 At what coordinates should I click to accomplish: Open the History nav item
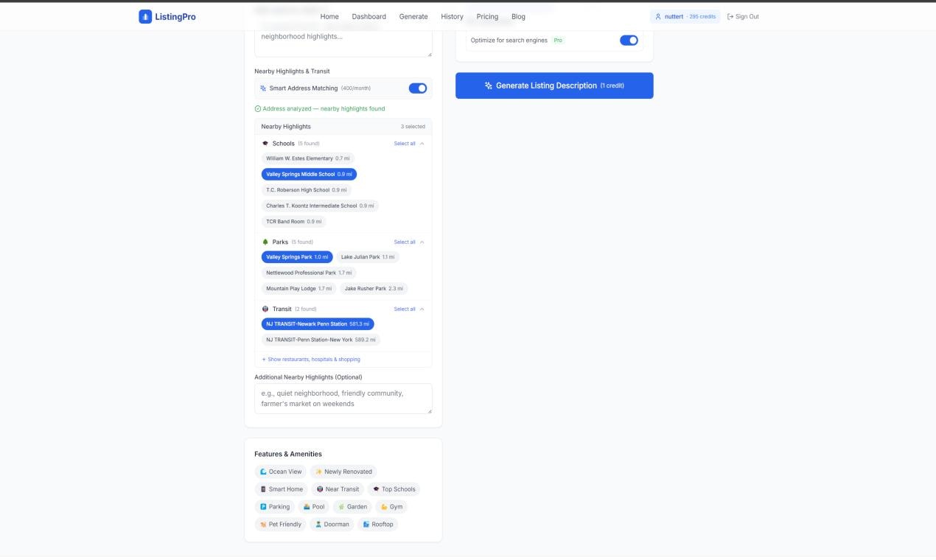tap(453, 16)
